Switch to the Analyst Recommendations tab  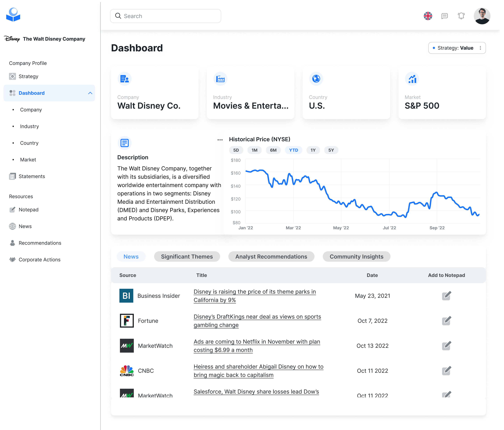coord(271,257)
